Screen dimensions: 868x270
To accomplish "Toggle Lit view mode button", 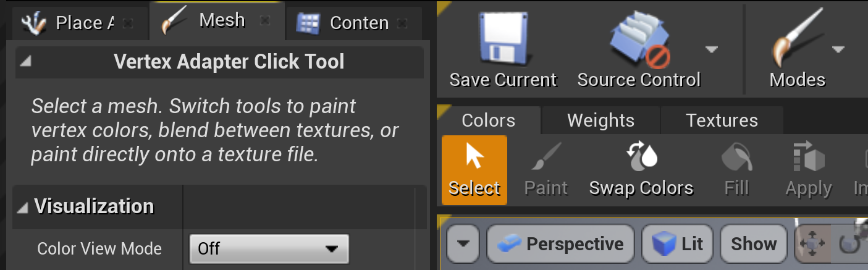I will [678, 244].
